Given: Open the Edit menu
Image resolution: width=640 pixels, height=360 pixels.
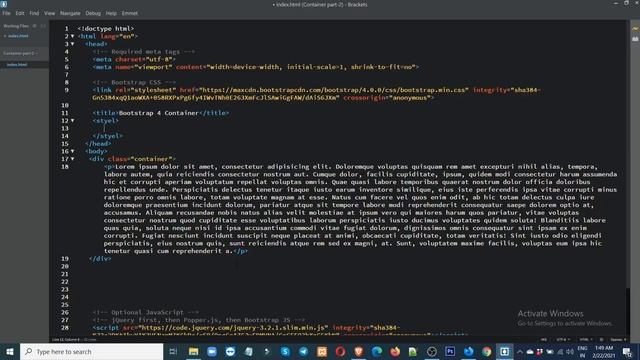Looking at the screenshot, I should 20,13.
